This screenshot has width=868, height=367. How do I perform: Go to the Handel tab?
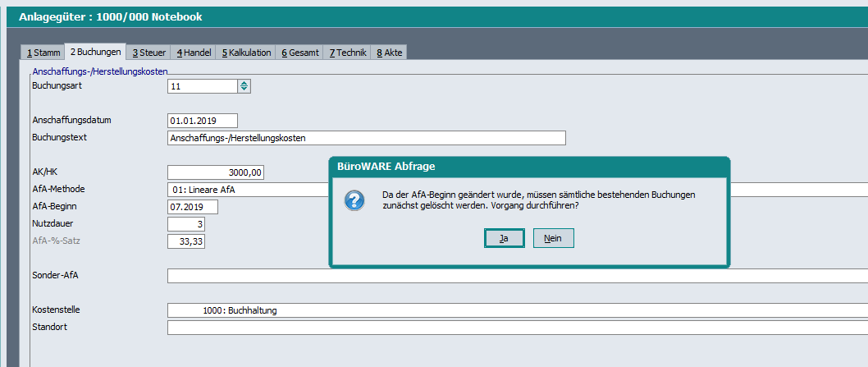click(x=194, y=53)
